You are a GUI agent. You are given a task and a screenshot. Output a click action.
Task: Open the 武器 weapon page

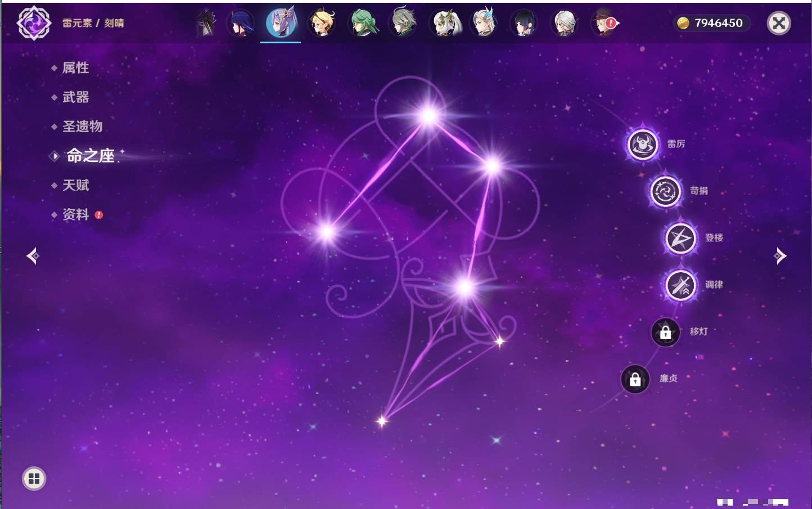pos(75,97)
